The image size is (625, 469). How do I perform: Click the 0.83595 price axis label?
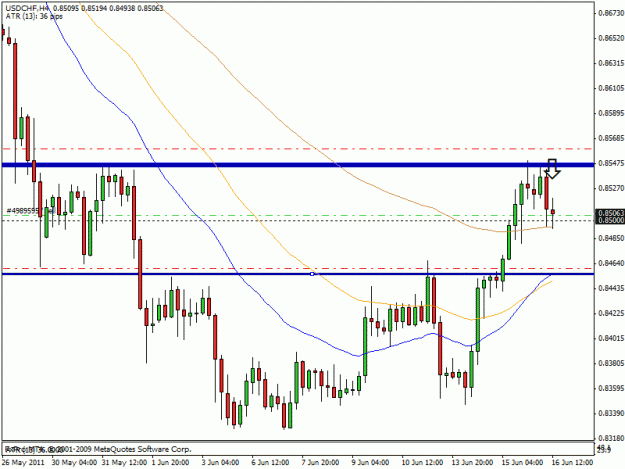[611, 388]
